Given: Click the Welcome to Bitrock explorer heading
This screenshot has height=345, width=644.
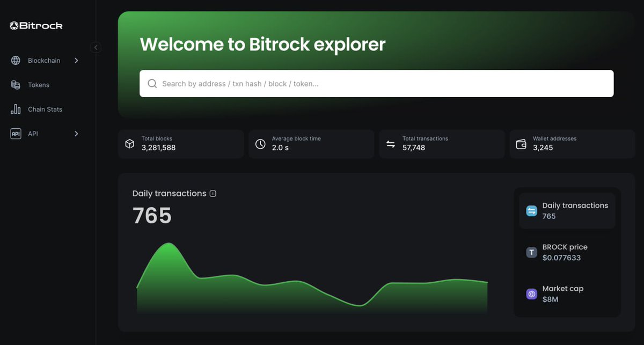Looking at the screenshot, I should (x=262, y=44).
